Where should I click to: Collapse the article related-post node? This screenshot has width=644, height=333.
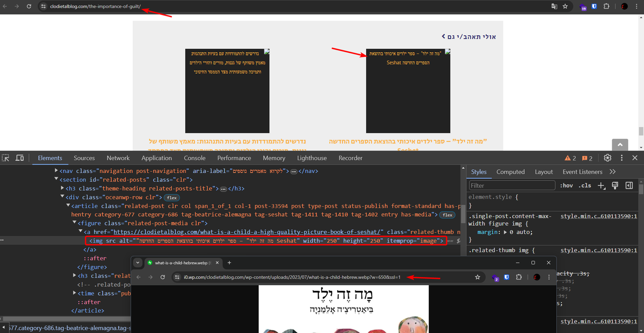[x=68, y=206]
